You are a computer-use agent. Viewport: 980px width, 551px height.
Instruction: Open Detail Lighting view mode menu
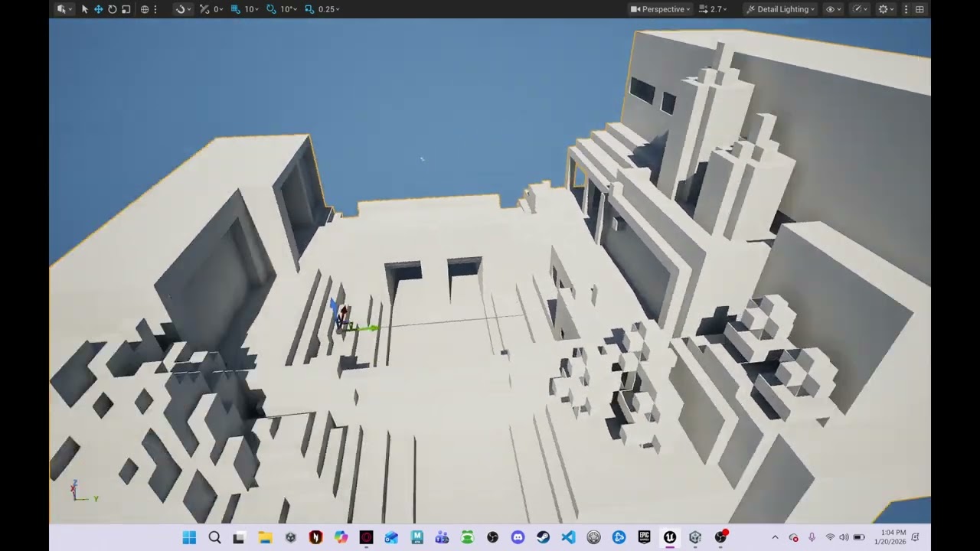(x=780, y=9)
